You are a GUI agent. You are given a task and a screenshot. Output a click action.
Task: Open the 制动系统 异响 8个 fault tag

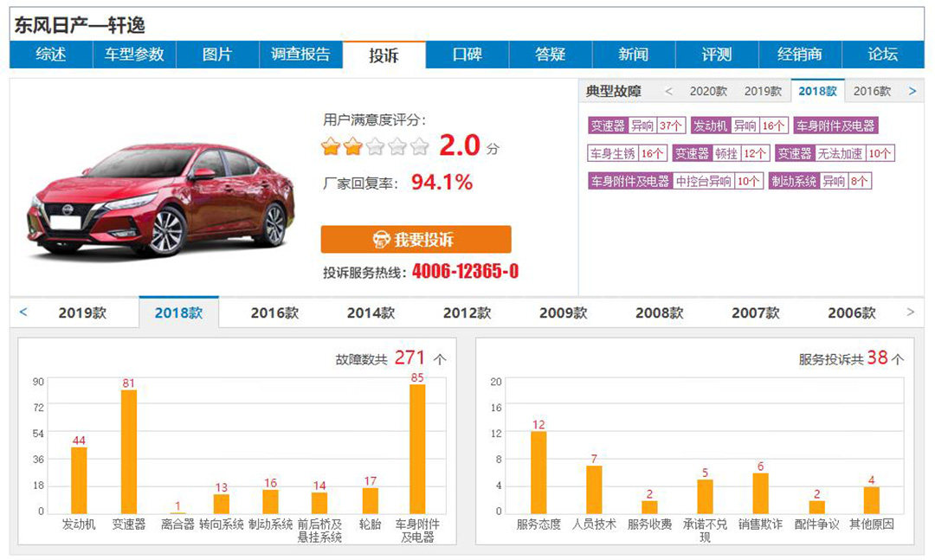(819, 181)
